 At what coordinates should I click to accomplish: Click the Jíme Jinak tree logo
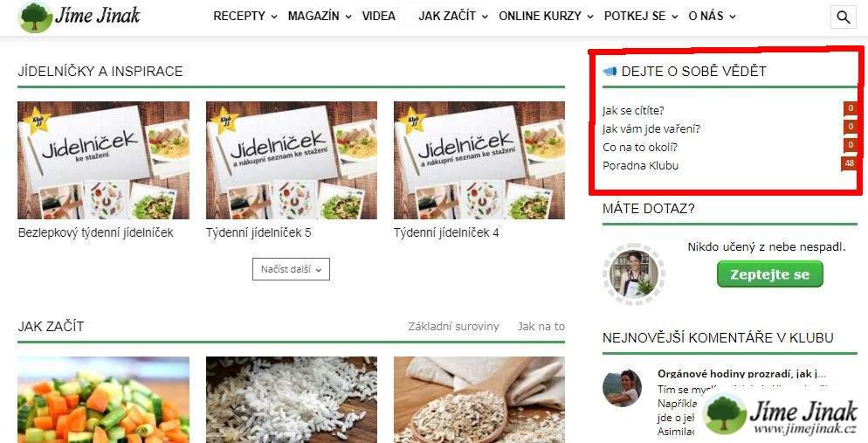36,17
